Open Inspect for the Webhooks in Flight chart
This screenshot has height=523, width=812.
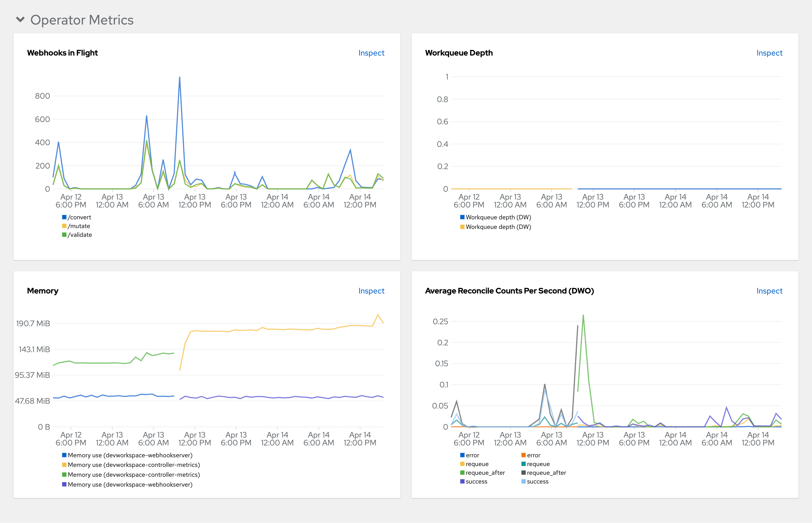(371, 53)
